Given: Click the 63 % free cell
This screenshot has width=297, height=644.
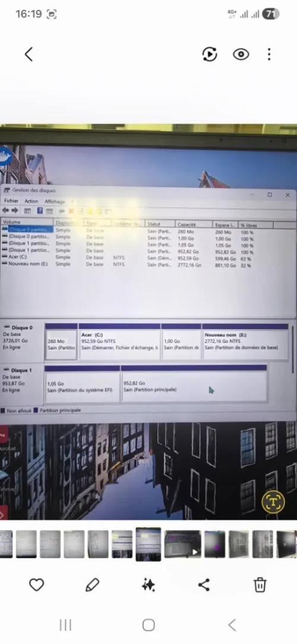Looking at the screenshot, I should pyautogui.click(x=246, y=259).
